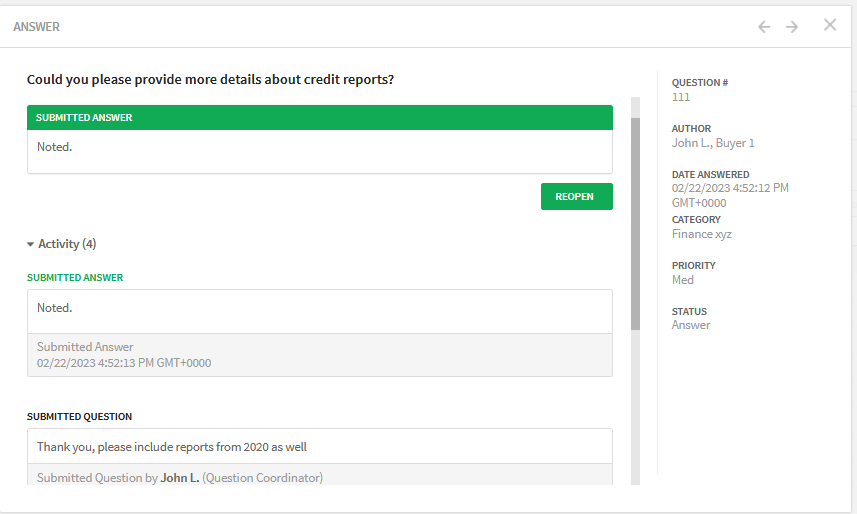857x514 pixels.
Task: Go to next question with right arrow
Action: tap(792, 27)
